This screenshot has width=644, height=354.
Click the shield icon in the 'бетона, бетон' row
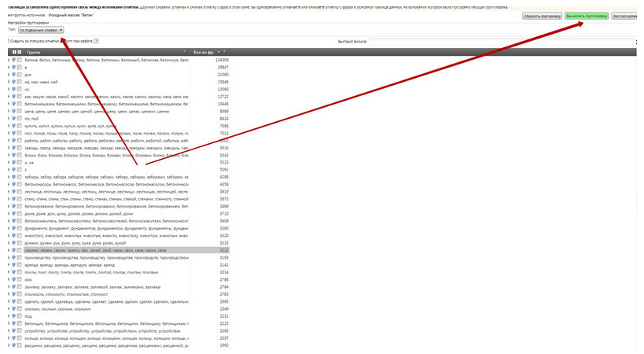pyautogui.click(x=13, y=60)
